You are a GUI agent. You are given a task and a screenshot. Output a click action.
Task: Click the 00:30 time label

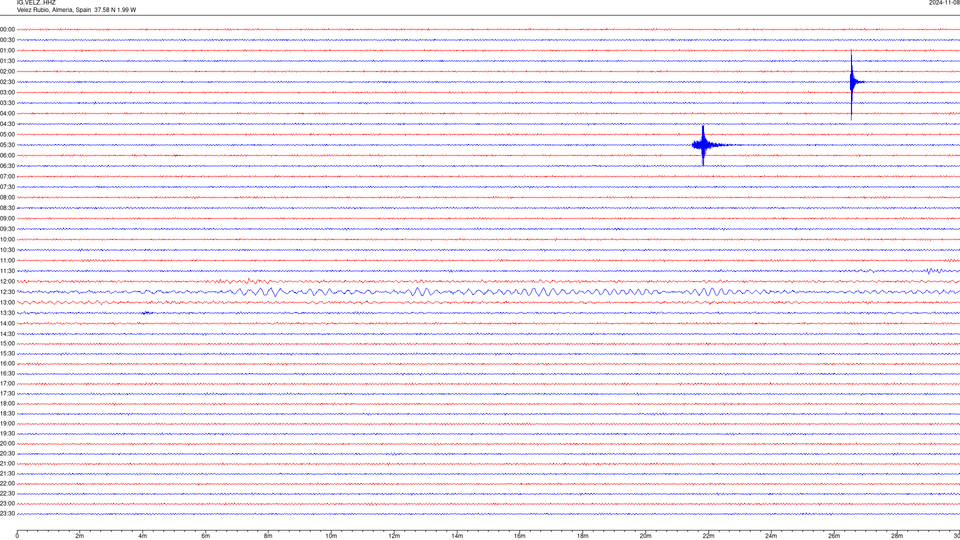tap(7, 40)
